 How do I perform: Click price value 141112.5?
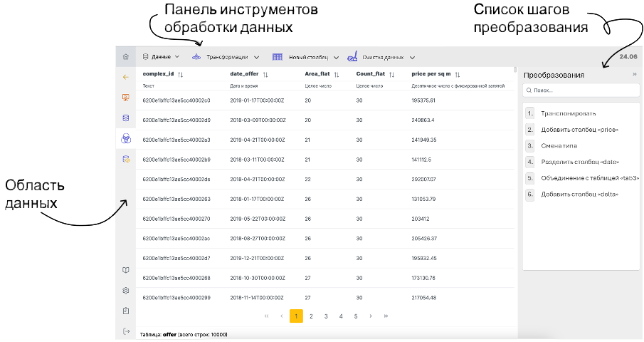(x=421, y=160)
